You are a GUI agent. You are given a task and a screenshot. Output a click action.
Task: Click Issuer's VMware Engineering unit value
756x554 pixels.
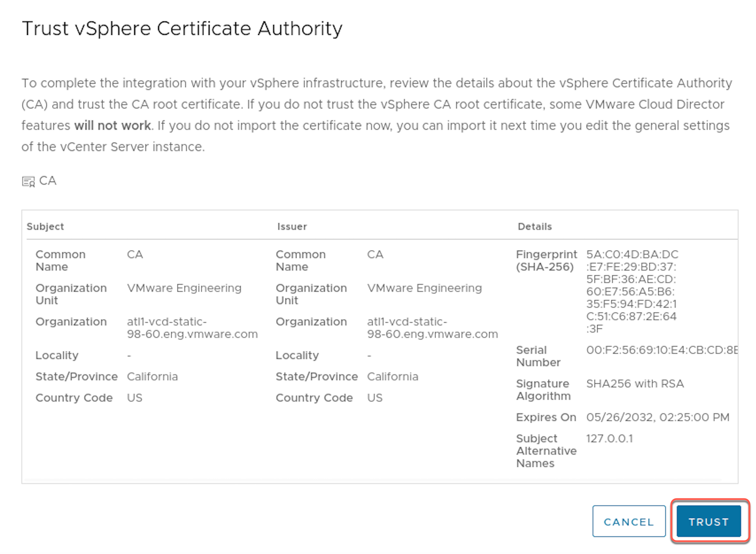click(x=424, y=288)
